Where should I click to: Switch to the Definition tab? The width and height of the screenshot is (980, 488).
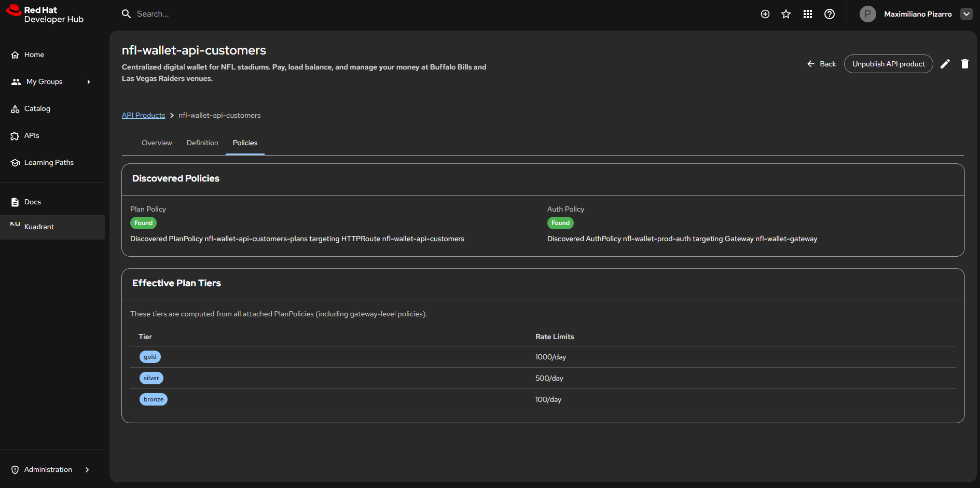point(202,143)
